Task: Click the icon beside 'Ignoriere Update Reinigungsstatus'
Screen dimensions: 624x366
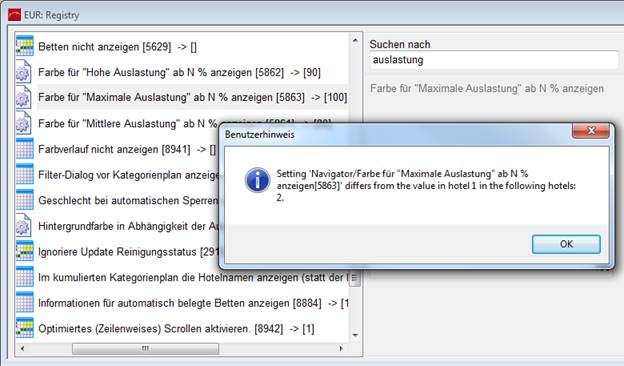Action: point(25,251)
